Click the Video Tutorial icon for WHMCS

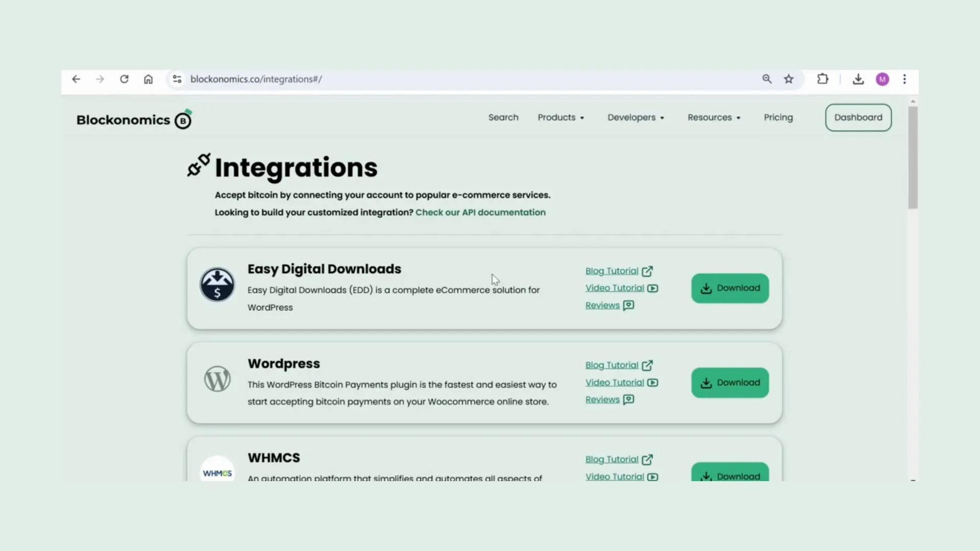point(652,477)
